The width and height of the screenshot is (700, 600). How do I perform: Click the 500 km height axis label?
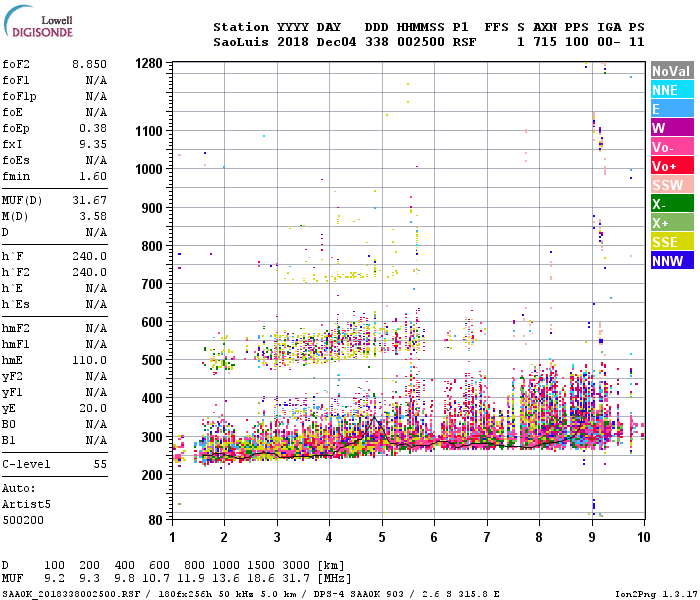[x=152, y=360]
